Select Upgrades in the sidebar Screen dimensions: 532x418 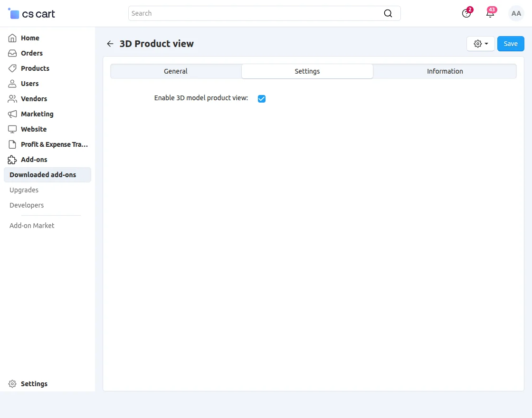pos(24,190)
